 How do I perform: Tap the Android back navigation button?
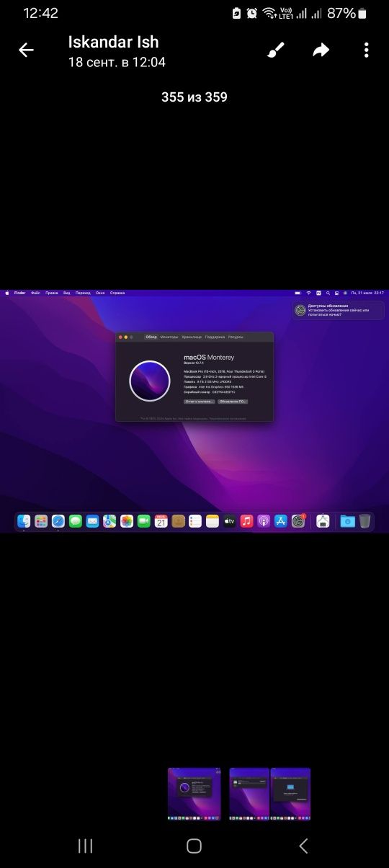pos(303,846)
